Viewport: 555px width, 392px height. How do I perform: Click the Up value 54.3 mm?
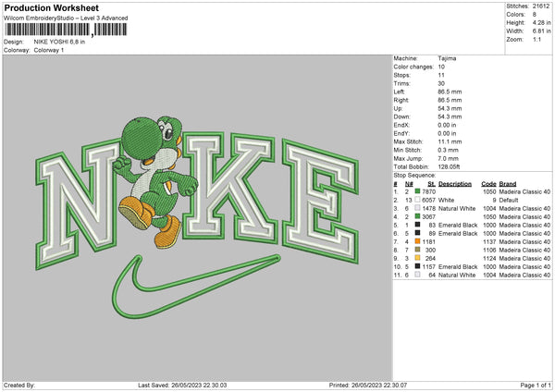click(450, 108)
